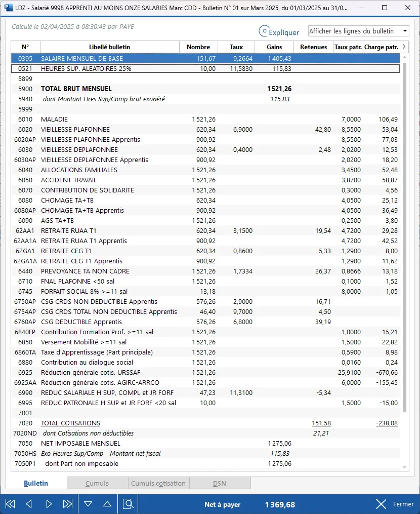Open the magnifier search icon
The height and width of the screenshot is (514, 420).
tap(129, 504)
